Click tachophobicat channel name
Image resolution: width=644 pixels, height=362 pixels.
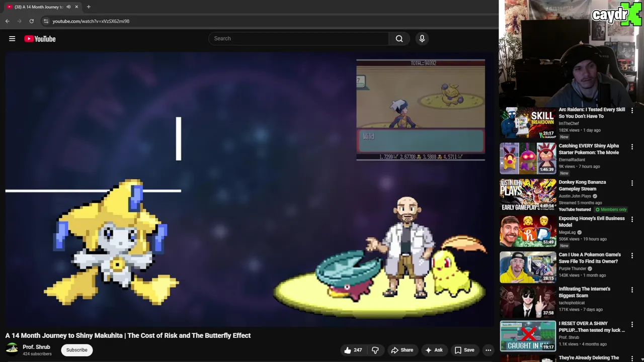(x=572, y=303)
